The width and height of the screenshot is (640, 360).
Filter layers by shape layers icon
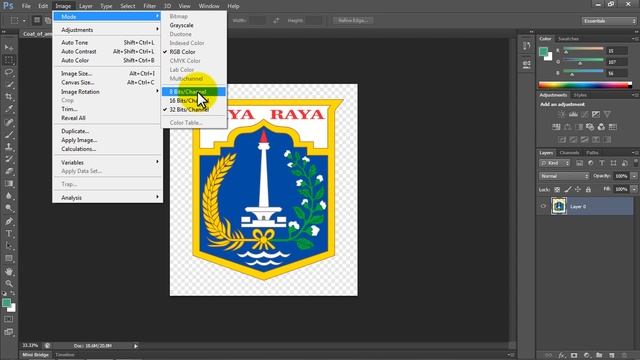tap(613, 163)
